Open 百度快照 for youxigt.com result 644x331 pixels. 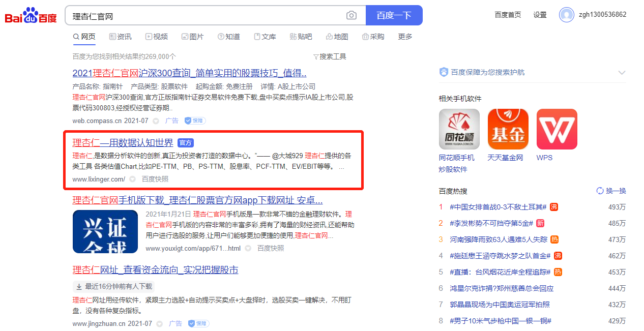pyautogui.click(x=271, y=248)
